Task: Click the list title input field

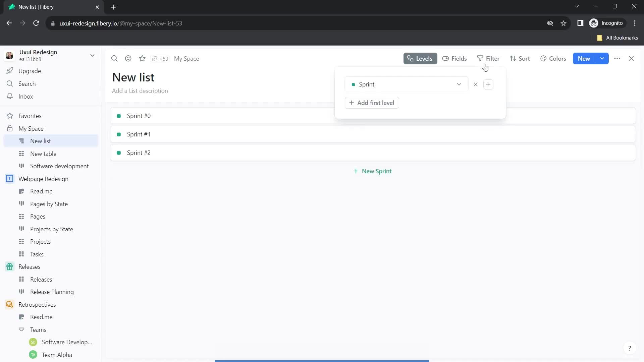Action: pyautogui.click(x=133, y=77)
